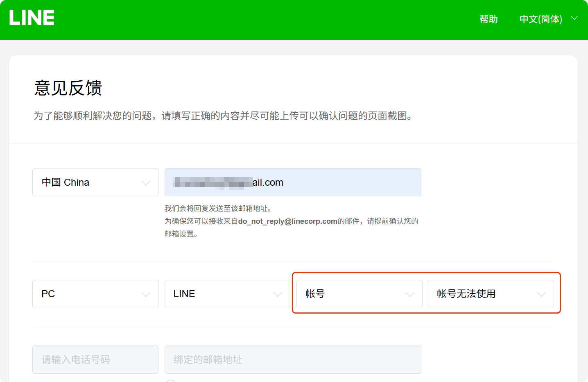Click the 绑定的邮箱地址 email field
Viewport: 588px width, 382px height.
coord(293,359)
